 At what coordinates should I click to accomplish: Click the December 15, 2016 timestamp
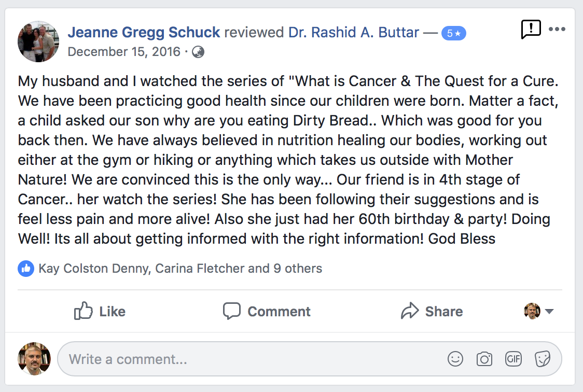click(124, 52)
